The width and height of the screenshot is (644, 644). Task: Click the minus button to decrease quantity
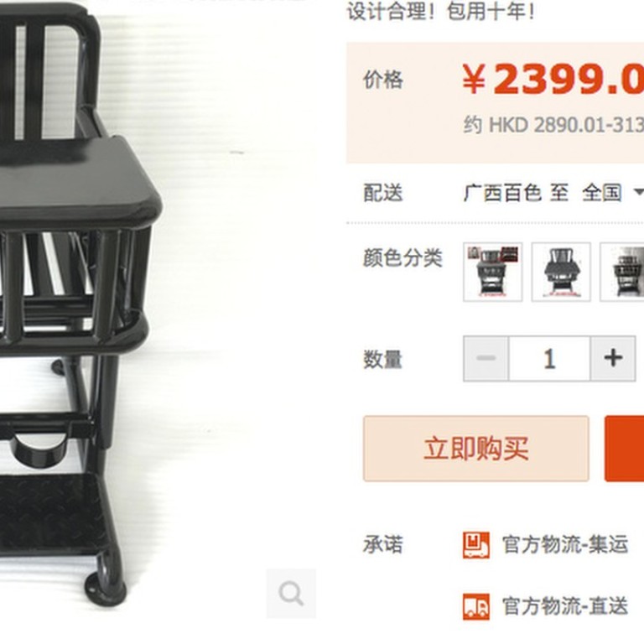pos(486,359)
